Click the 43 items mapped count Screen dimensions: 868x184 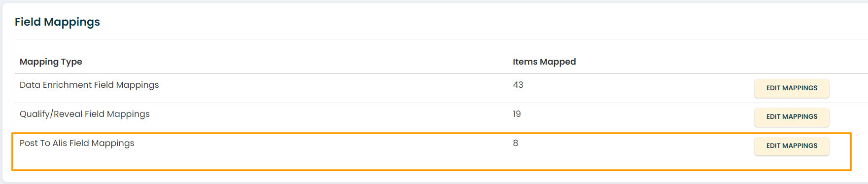pos(518,85)
